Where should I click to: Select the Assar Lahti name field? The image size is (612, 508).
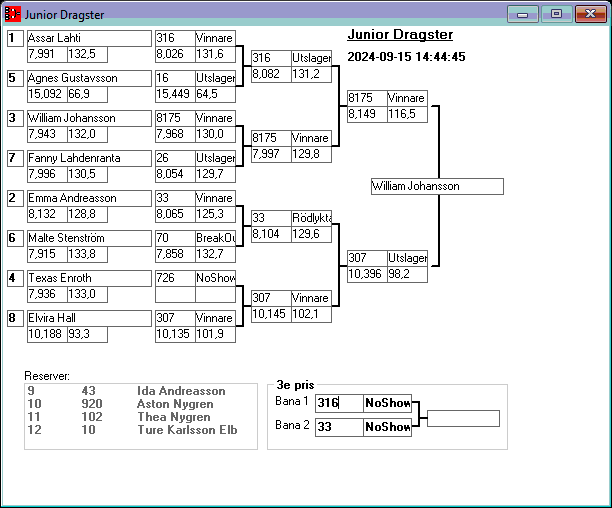(89, 38)
